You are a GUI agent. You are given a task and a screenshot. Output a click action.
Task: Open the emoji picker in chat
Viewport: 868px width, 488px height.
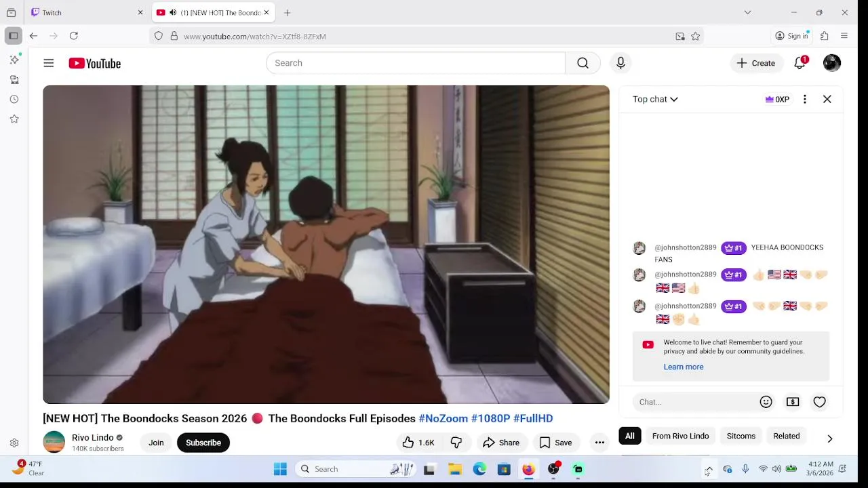point(766,402)
